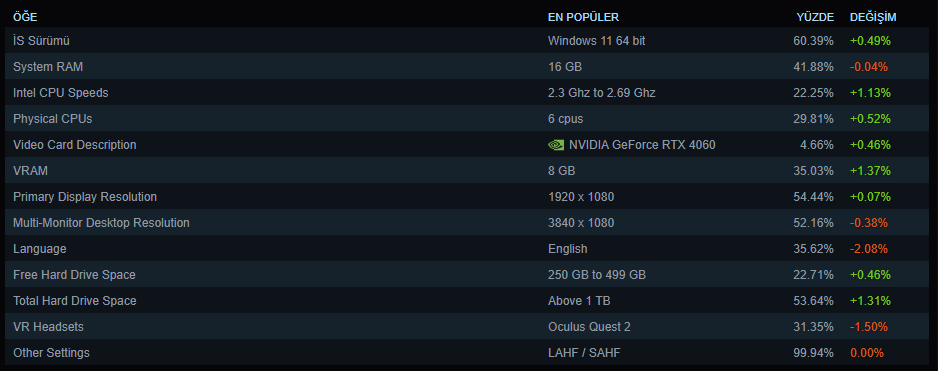The height and width of the screenshot is (371, 938).
Task: Expand the Language row
Action: 468,248
